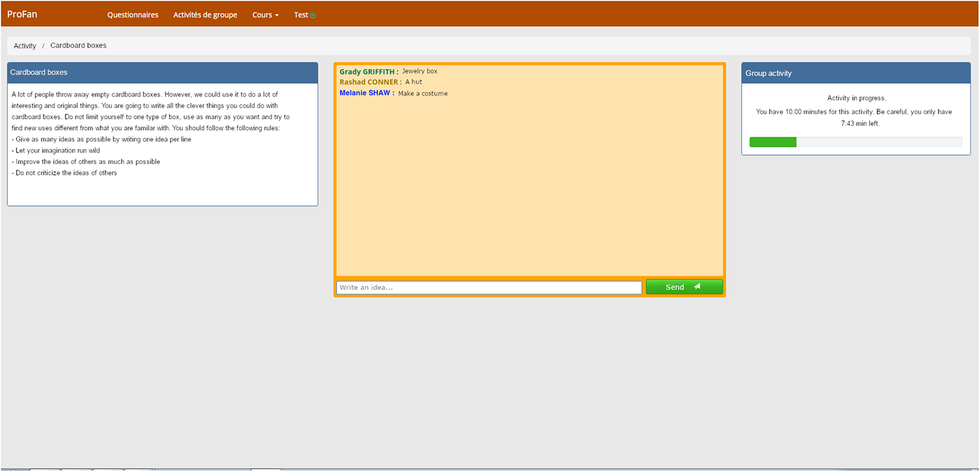Click the Cardboard boxes panel header
The image size is (980, 472).
point(162,72)
